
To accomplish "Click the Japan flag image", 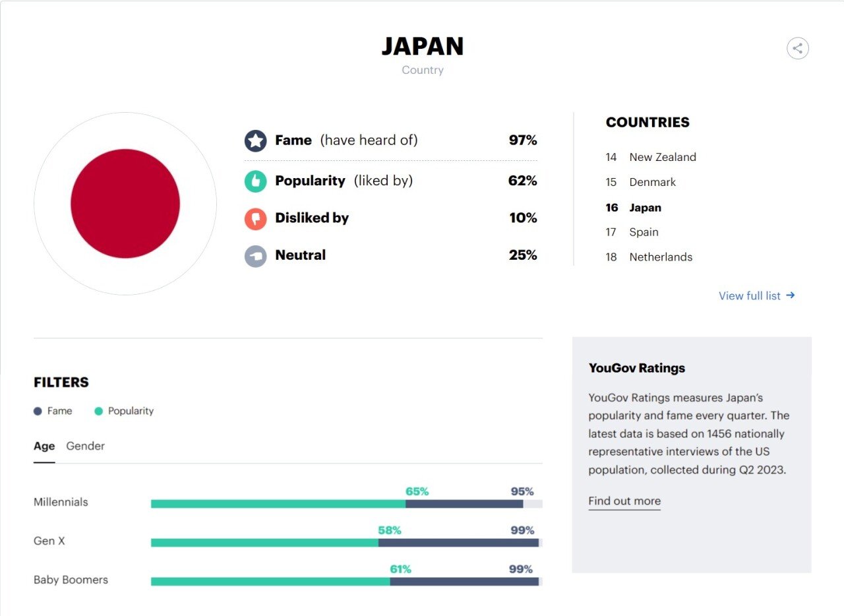I will (x=125, y=203).
